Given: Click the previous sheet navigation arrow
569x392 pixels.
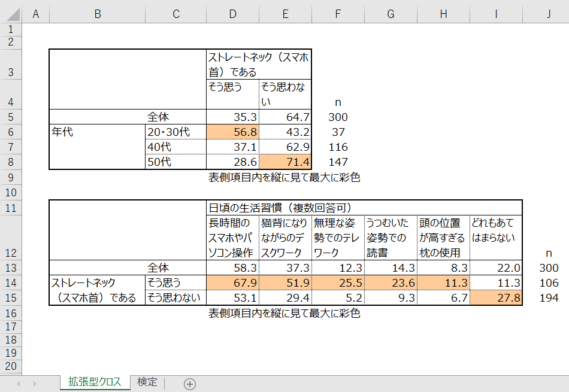Looking at the screenshot, I should pos(19,384).
